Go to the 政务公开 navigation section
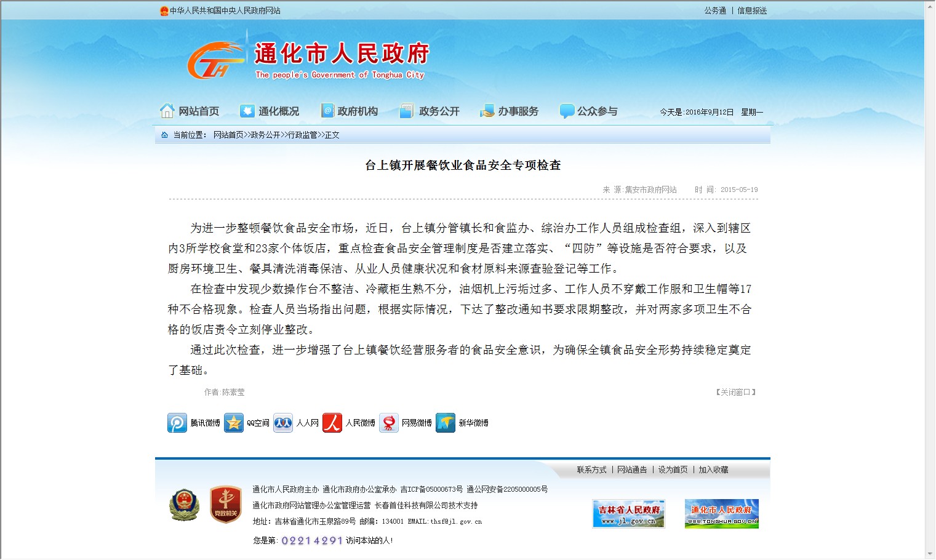This screenshot has width=936, height=560. tap(430, 111)
